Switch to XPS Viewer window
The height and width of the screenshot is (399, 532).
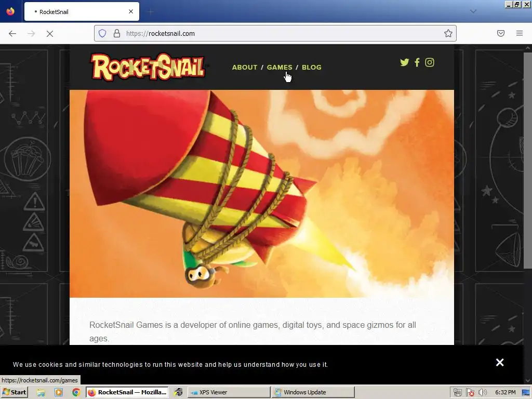[229, 392]
